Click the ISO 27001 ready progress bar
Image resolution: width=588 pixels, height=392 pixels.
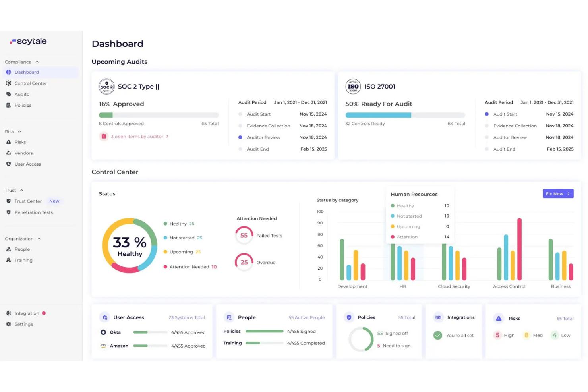point(405,115)
